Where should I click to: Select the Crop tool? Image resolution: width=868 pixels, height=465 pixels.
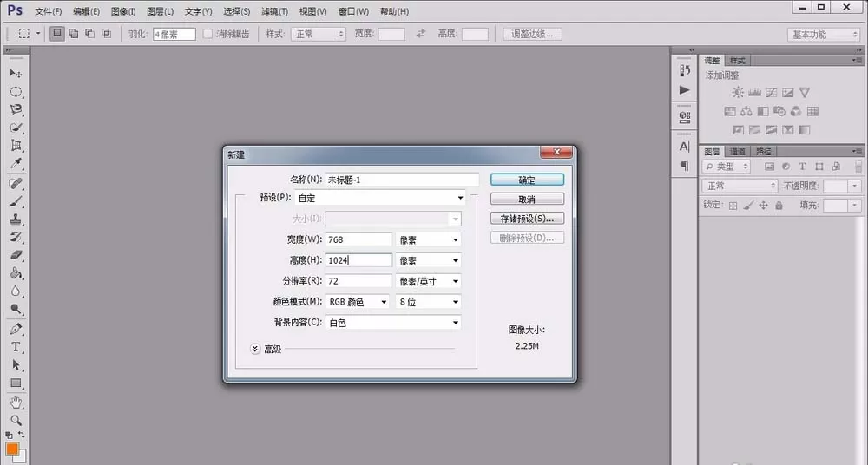click(16, 146)
